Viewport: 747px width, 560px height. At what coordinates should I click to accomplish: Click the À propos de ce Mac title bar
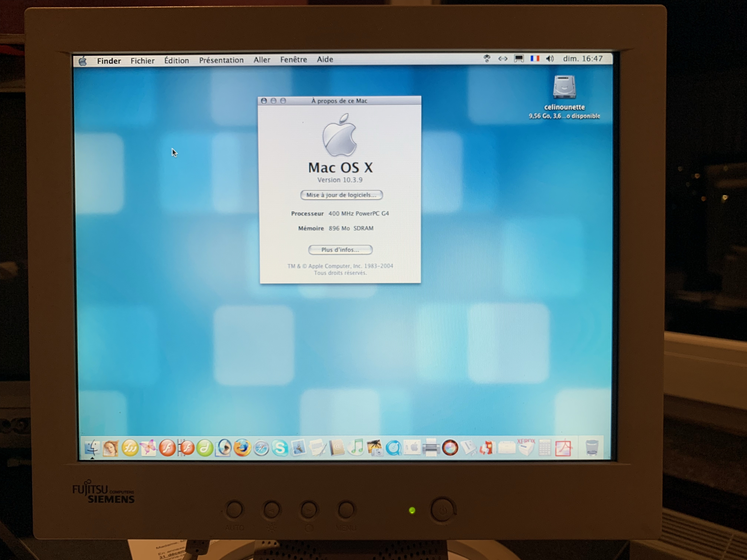pos(339,101)
